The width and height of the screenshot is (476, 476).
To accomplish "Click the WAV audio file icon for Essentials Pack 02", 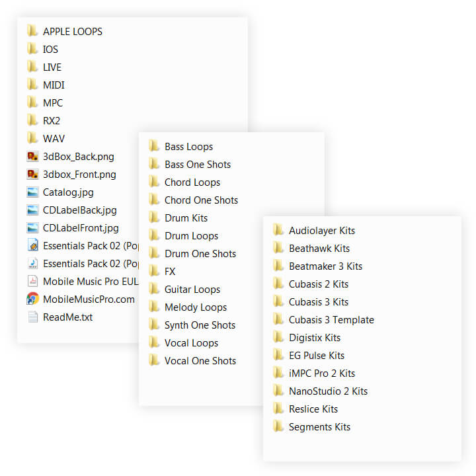I will [32, 264].
